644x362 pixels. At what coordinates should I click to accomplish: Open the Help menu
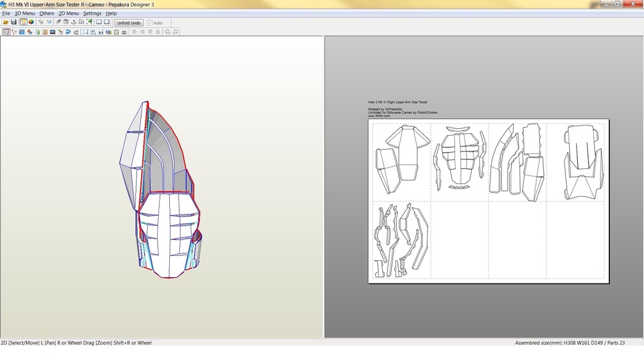coord(111,13)
